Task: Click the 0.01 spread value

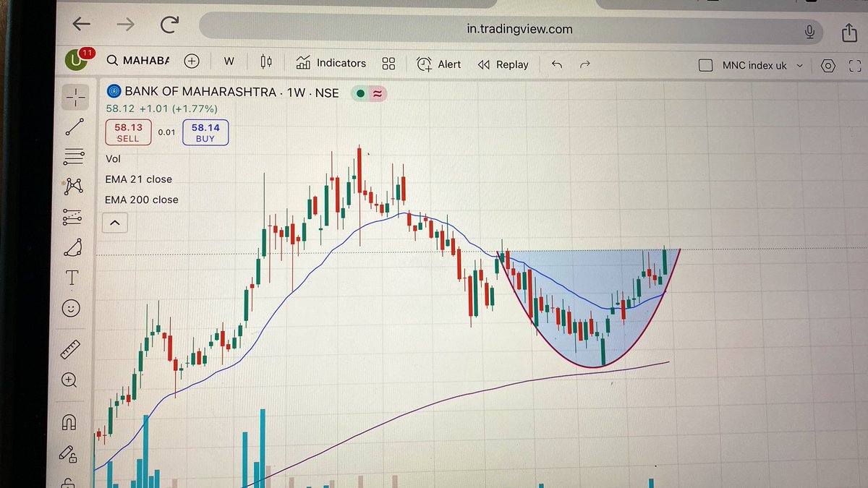Action: pos(166,132)
